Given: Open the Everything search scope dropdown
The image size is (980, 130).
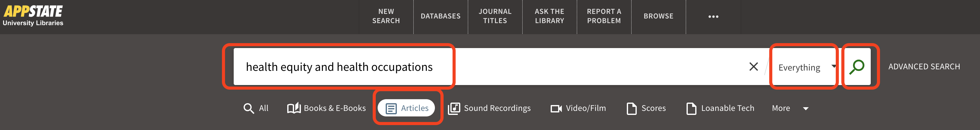Looking at the screenshot, I should click(806, 67).
